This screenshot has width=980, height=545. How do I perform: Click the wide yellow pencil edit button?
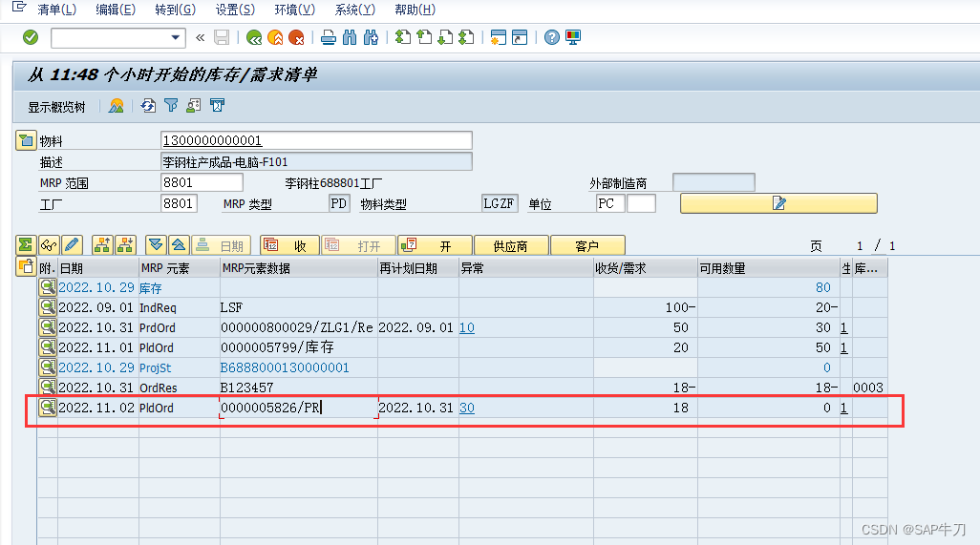(778, 203)
